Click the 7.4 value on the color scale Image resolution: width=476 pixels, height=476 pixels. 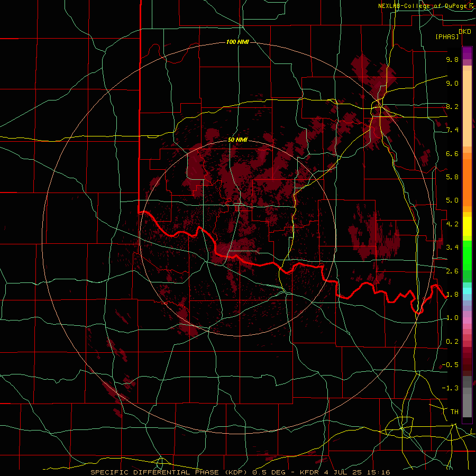[x=452, y=130]
